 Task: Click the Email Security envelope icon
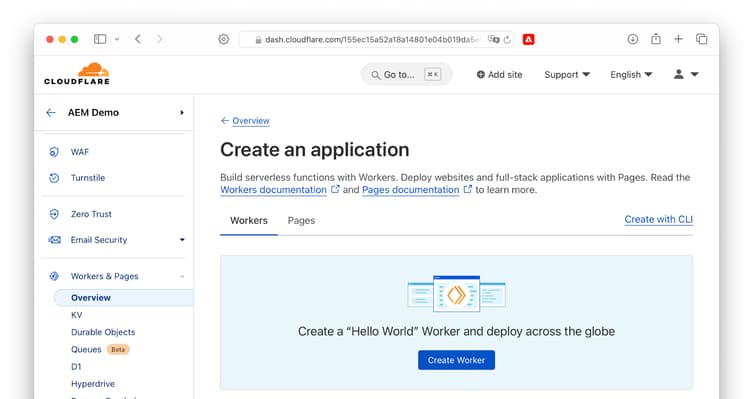coord(55,240)
